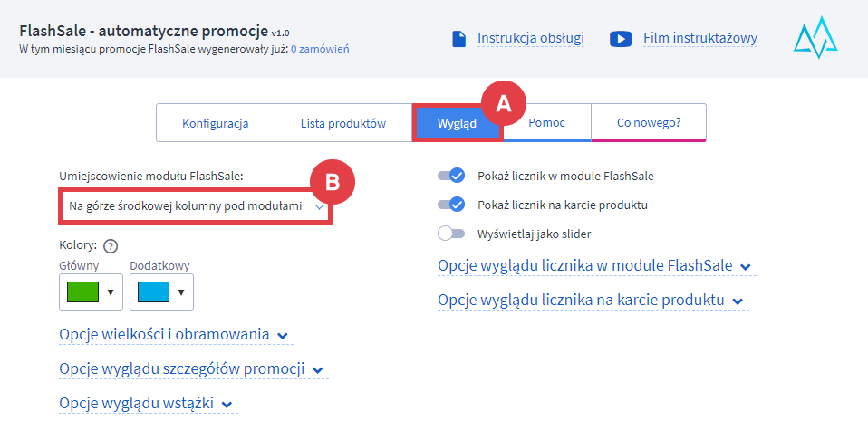
Task: Toggle Pokaż licznik w module FlashSale
Action: click(451, 176)
